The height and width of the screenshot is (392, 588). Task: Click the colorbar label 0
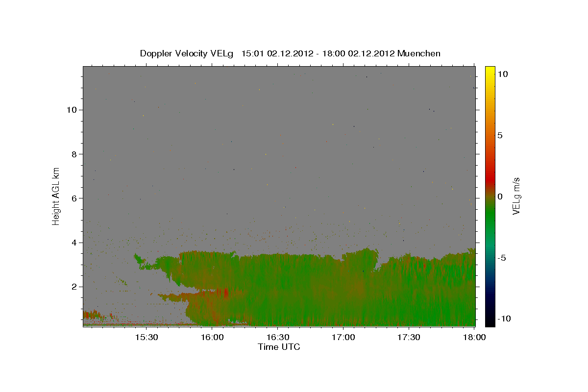click(x=500, y=196)
